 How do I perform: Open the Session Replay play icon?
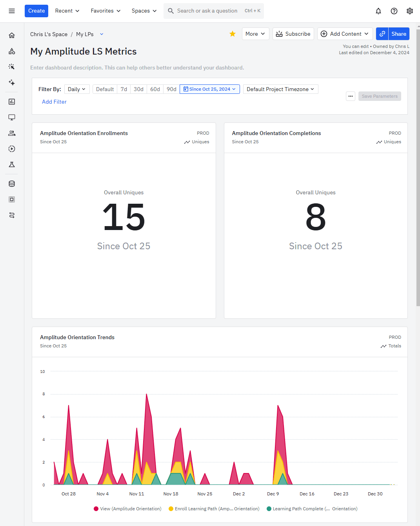(12, 149)
